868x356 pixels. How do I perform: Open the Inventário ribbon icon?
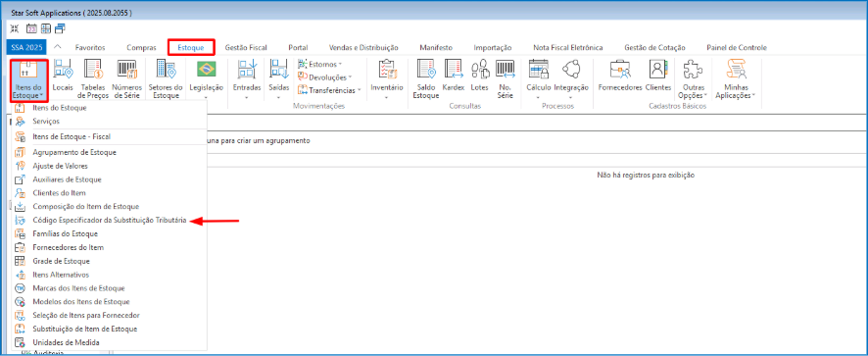click(386, 79)
